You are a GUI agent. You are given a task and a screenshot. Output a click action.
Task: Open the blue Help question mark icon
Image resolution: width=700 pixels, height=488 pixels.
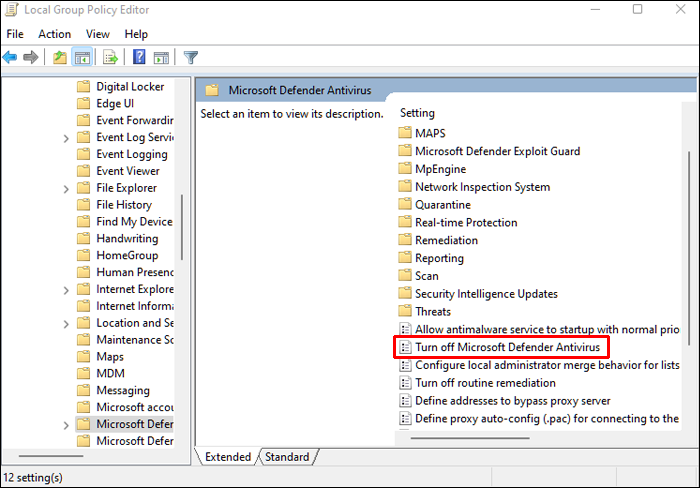pyautogui.click(x=139, y=57)
